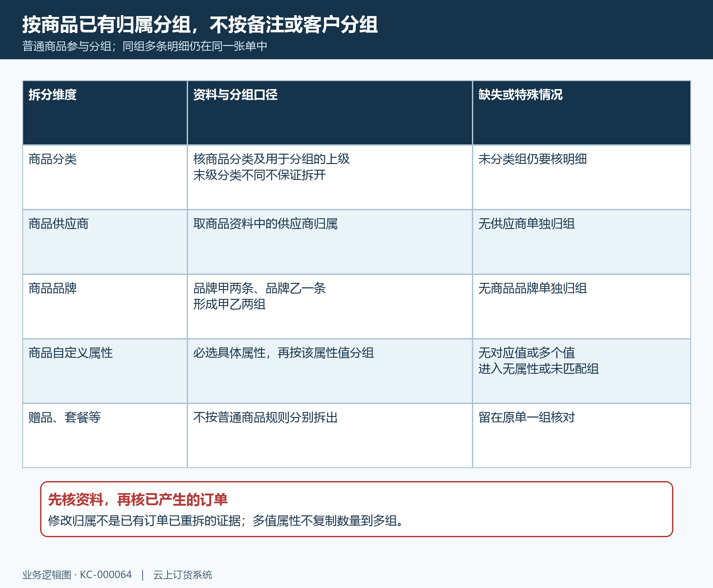
Task: Click the line 末级分类不同不保证拆开
Action: [259, 175]
